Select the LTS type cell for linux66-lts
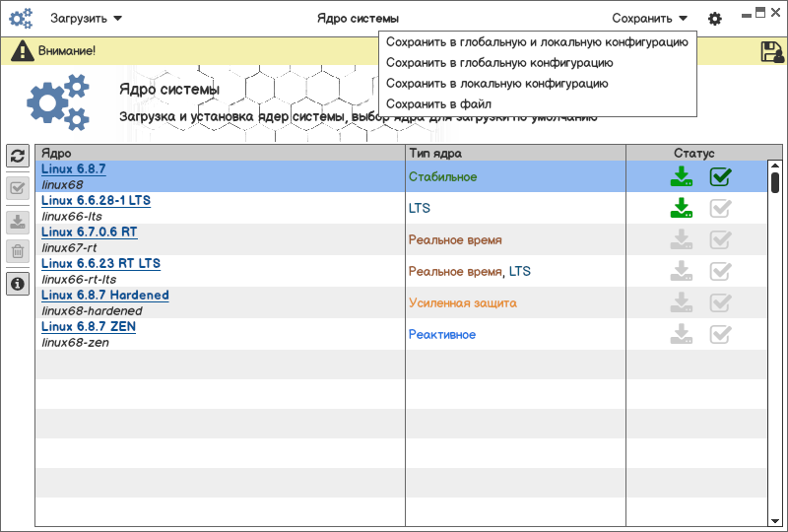 point(515,208)
